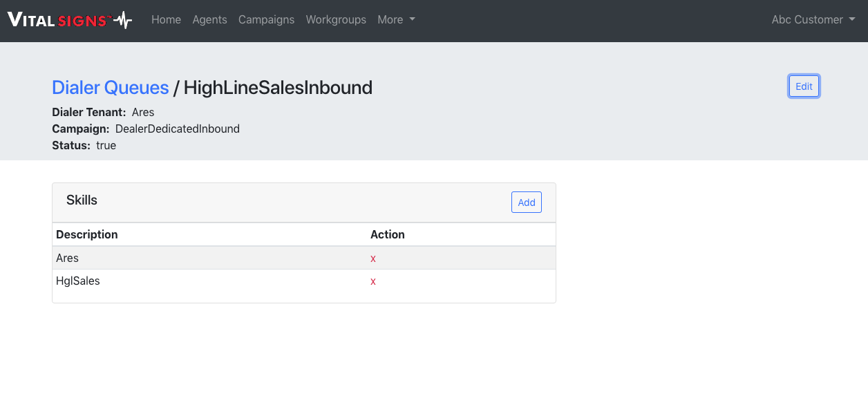Click the HighLineSalesInbound queue title
The image size is (868, 396).
278,88
